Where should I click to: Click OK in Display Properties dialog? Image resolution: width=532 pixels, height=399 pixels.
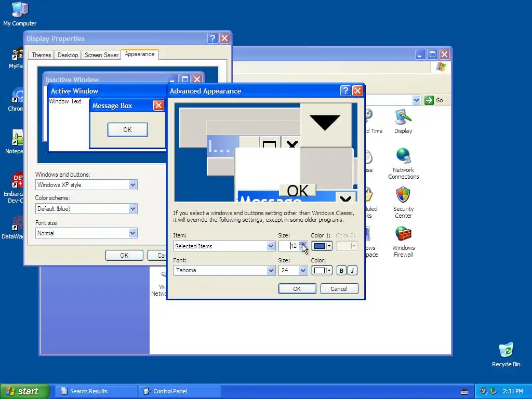pyautogui.click(x=124, y=256)
